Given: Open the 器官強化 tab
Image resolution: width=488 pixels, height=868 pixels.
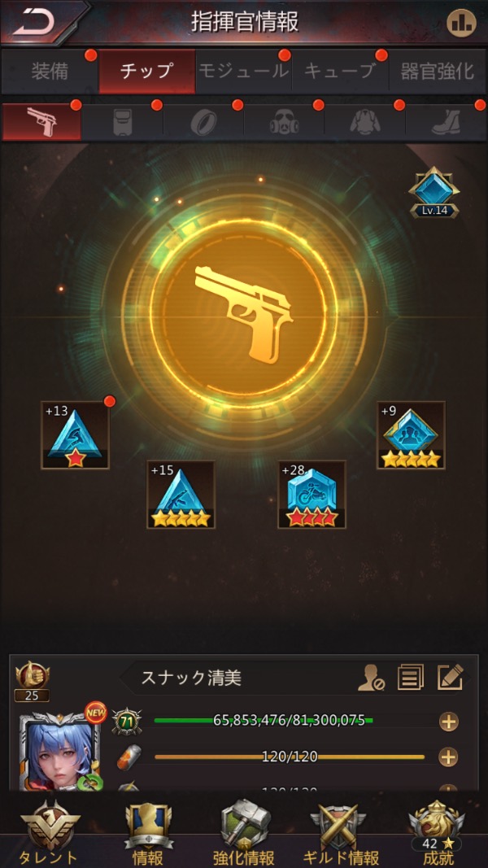Looking at the screenshot, I should tap(437, 72).
